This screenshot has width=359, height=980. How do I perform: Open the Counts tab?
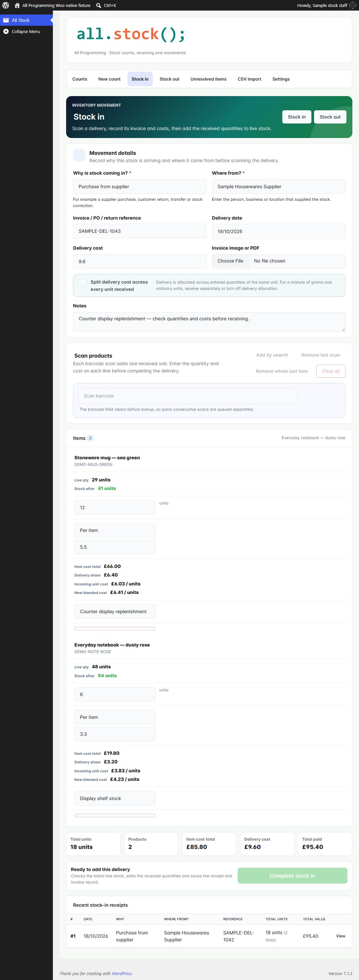coord(80,79)
